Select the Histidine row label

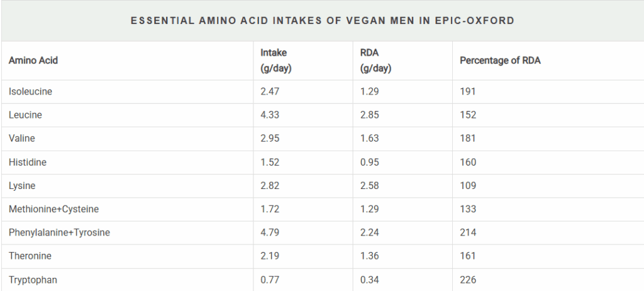pos(28,162)
